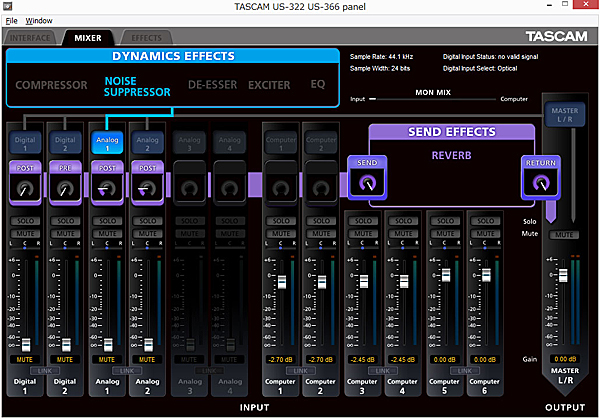
Task: Click the application icon in title bar
Action: [x=8, y=6]
